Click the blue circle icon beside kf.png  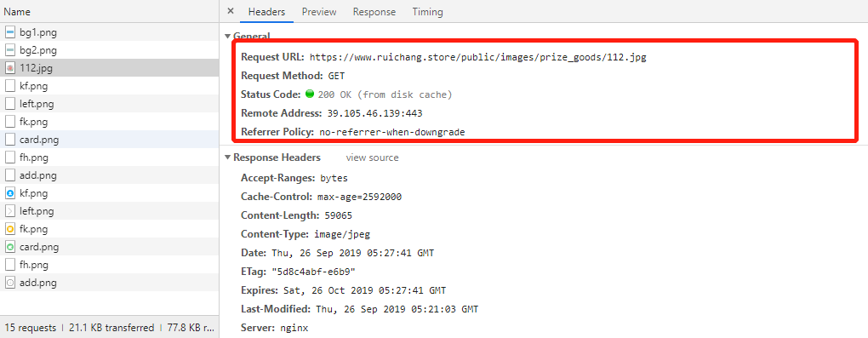(x=10, y=193)
